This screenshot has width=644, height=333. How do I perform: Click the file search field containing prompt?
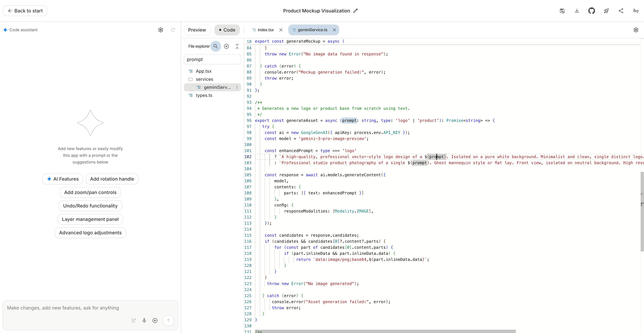coord(212,60)
